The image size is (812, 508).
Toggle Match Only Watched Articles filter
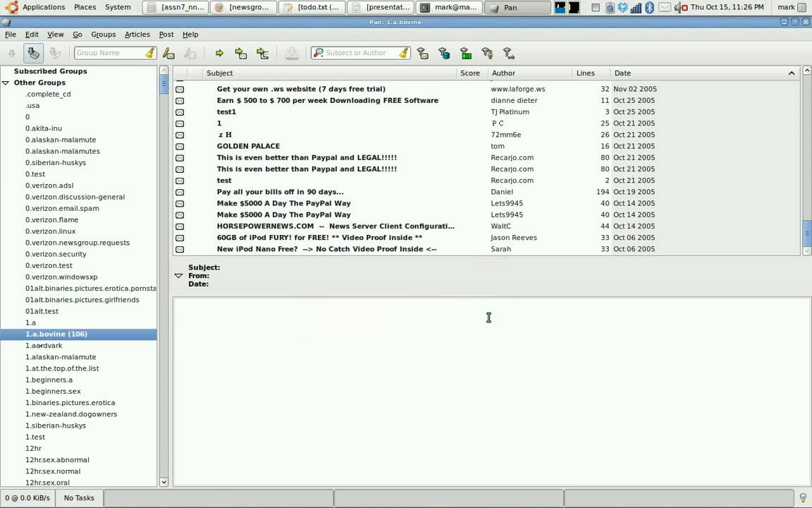(508, 54)
